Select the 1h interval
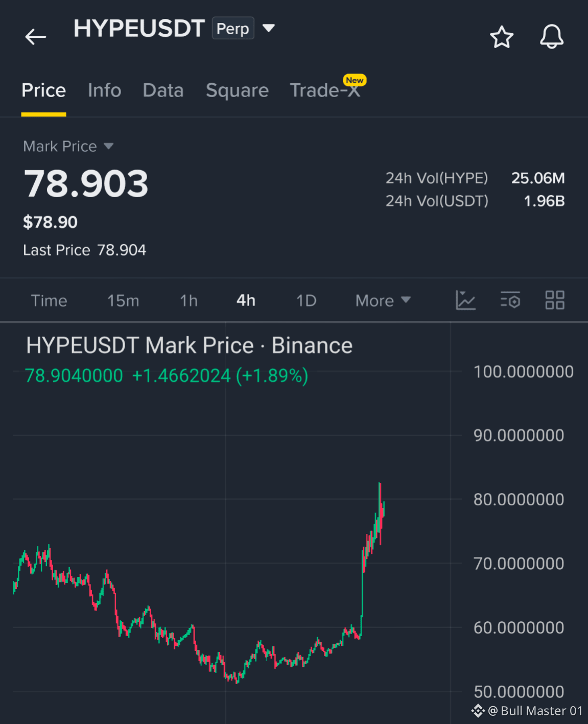This screenshot has height=724, width=588. point(189,300)
